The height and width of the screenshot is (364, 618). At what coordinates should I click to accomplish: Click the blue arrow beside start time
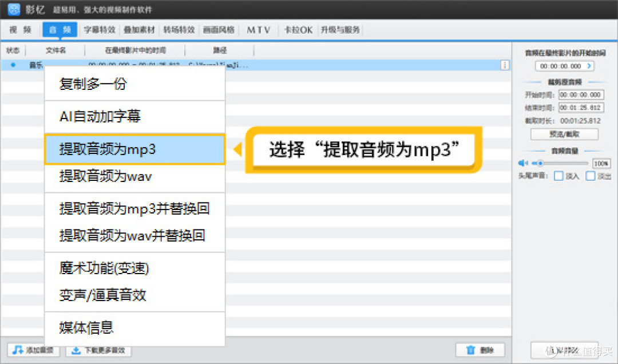pyautogui.click(x=589, y=66)
